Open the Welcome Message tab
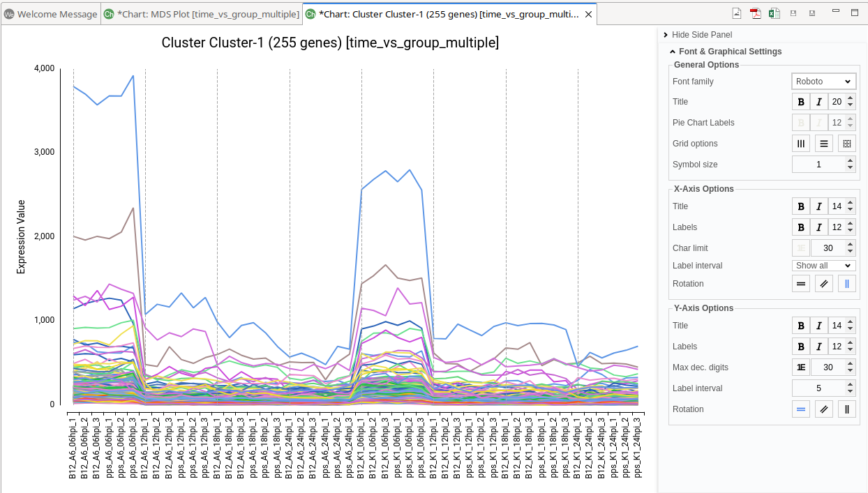This screenshot has width=868, height=493. 50,14
